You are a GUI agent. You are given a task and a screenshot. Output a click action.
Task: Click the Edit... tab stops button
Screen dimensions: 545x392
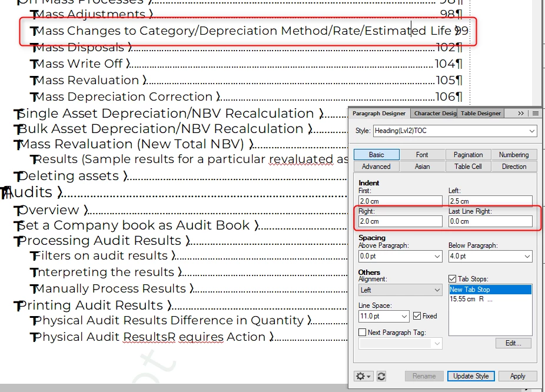(513, 343)
